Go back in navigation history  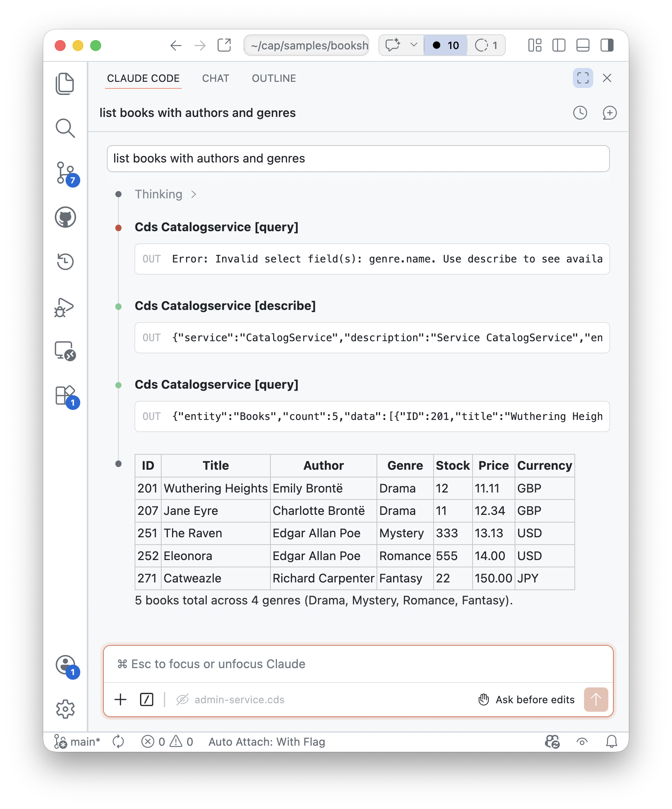(x=176, y=46)
